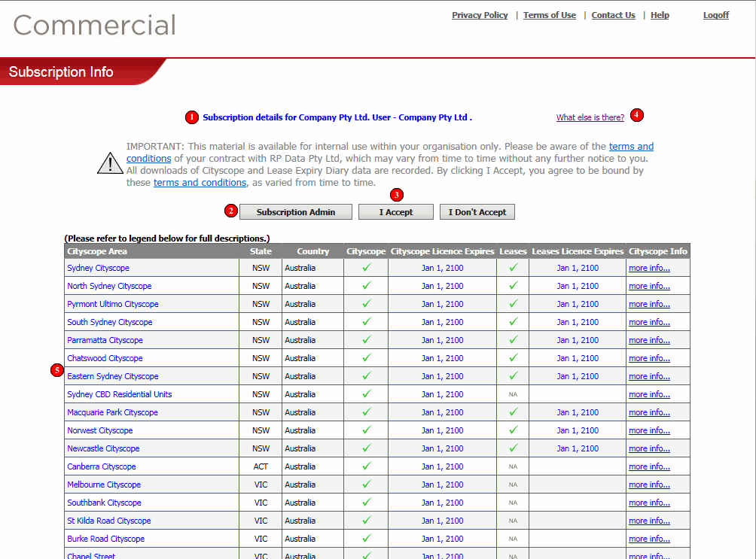The width and height of the screenshot is (756, 559).
Task: Click 'more info...' for Burke Road Cityscope
Action: point(649,539)
